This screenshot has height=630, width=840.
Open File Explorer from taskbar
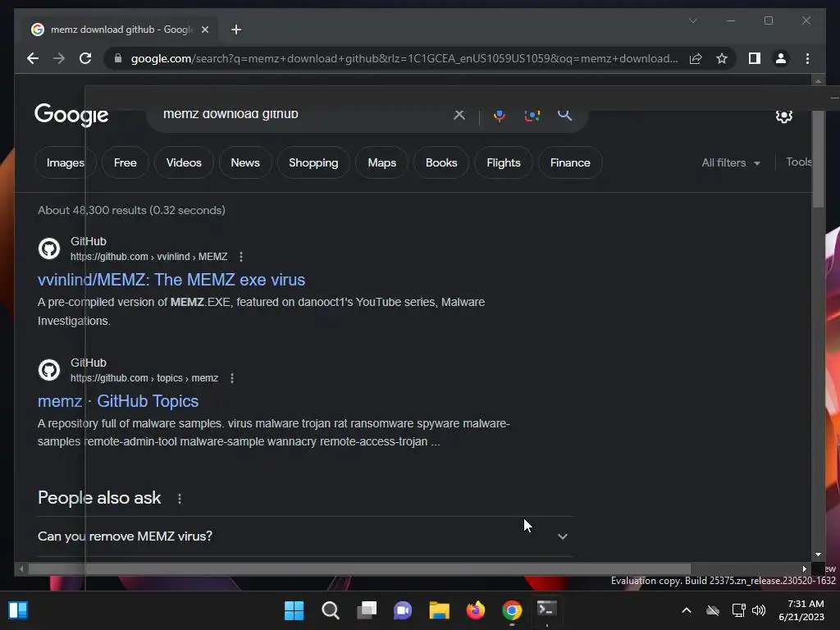coord(440,610)
